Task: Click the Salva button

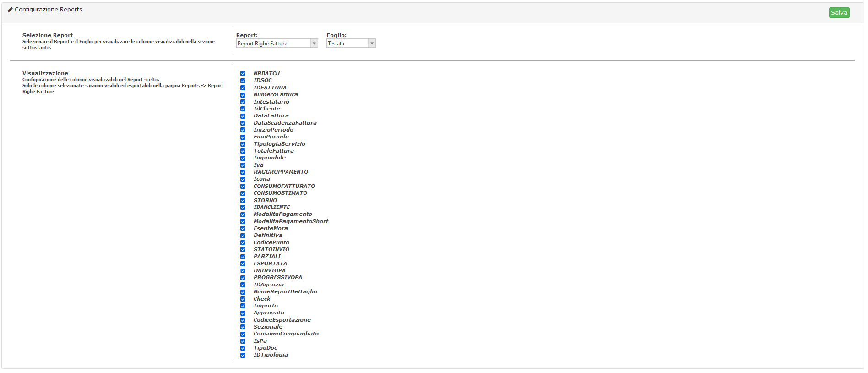Action: [839, 13]
